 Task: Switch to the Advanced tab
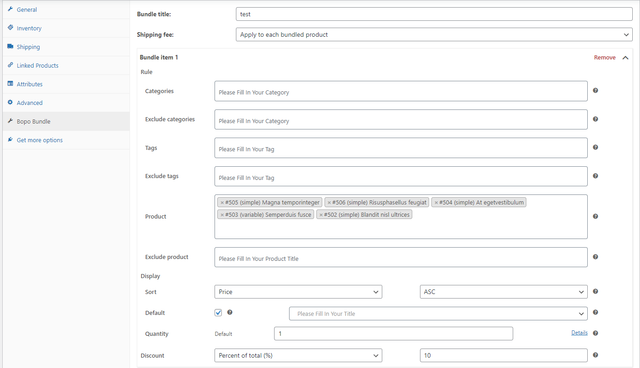[x=66, y=103]
